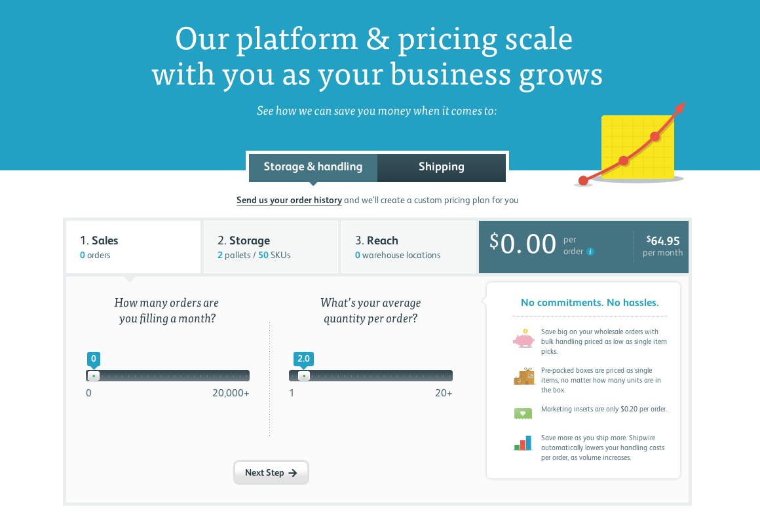The image size is (760, 532).
Task: Switch to the Shipping tab
Action: (442, 167)
